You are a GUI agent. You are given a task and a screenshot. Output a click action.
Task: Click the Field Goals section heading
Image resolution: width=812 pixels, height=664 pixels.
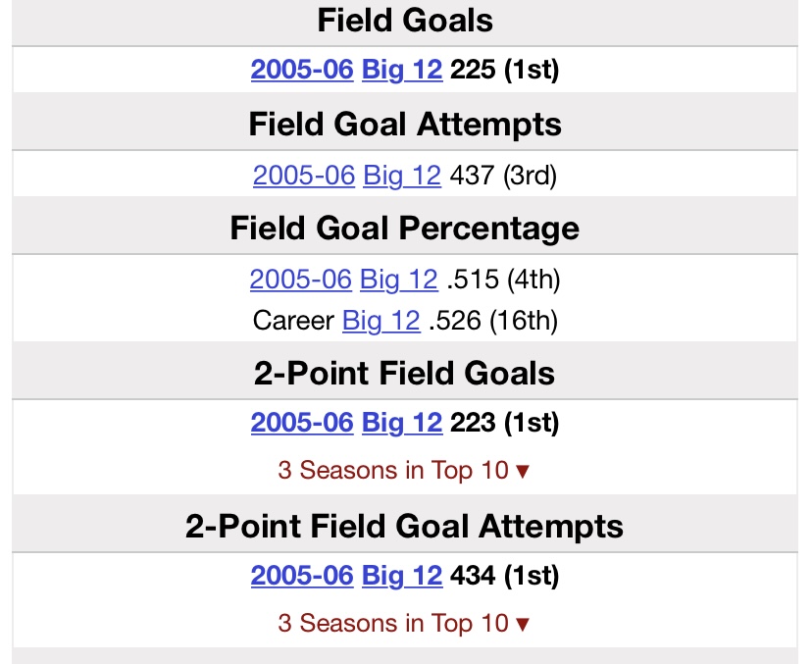[x=405, y=20]
